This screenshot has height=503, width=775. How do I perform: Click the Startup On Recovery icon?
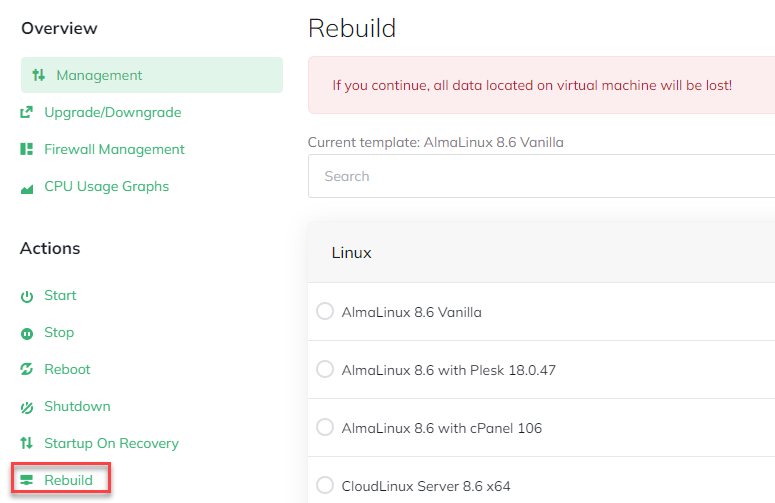[27, 444]
